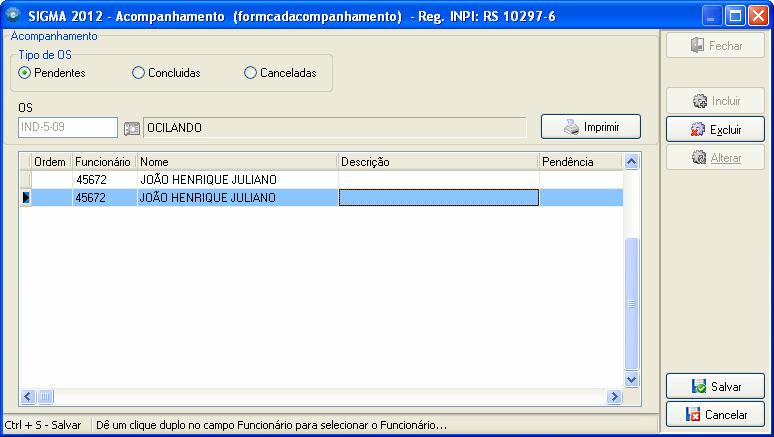774x437 pixels.
Task: Maximize the SIGMA 2012 window
Action: (735, 16)
